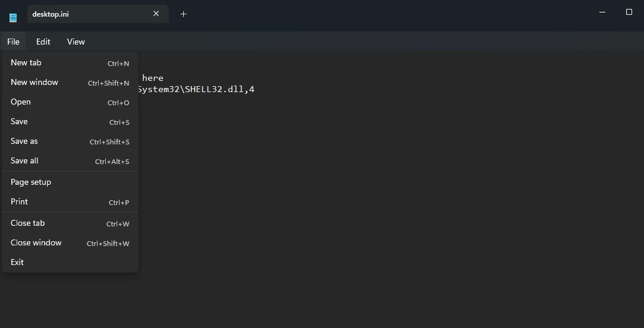Switch to the desktop.ini tab
The width and height of the screenshot is (644, 328).
click(x=83, y=14)
